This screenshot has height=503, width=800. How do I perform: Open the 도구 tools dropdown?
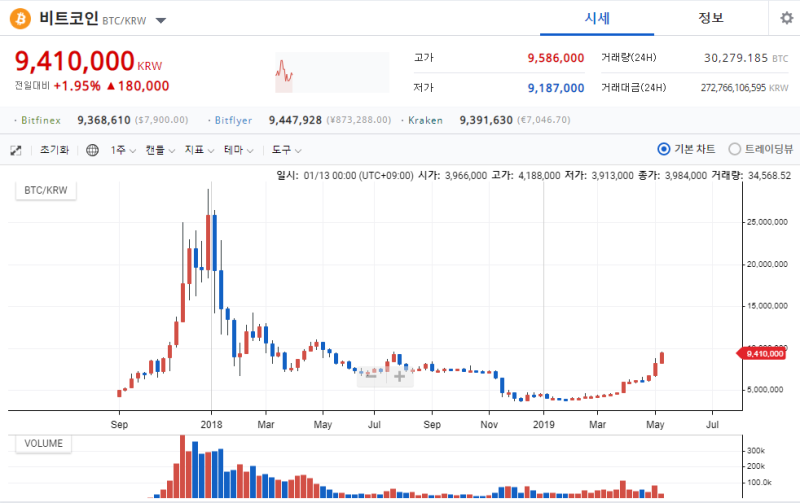pyautogui.click(x=286, y=150)
